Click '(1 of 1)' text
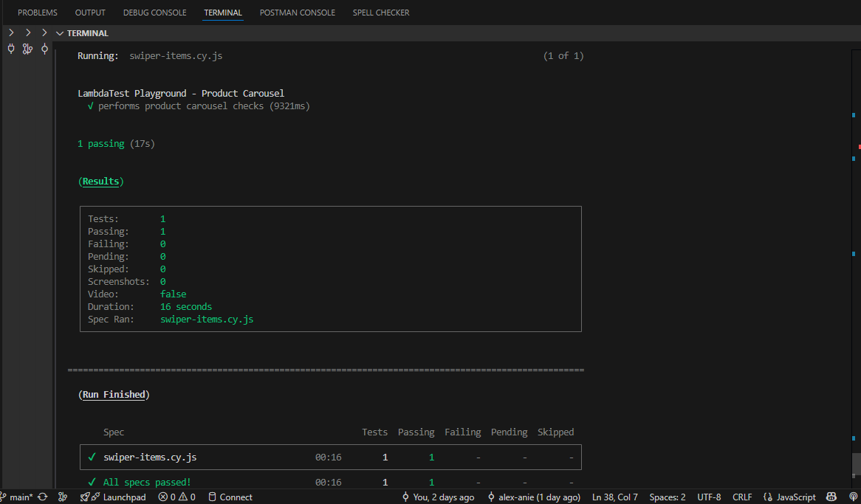 pos(563,56)
